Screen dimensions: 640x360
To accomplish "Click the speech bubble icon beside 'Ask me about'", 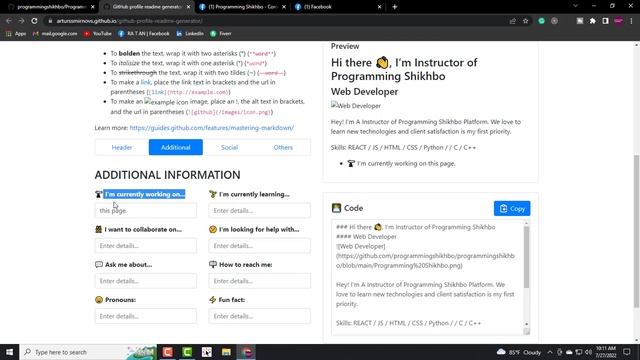I will click(99, 264).
